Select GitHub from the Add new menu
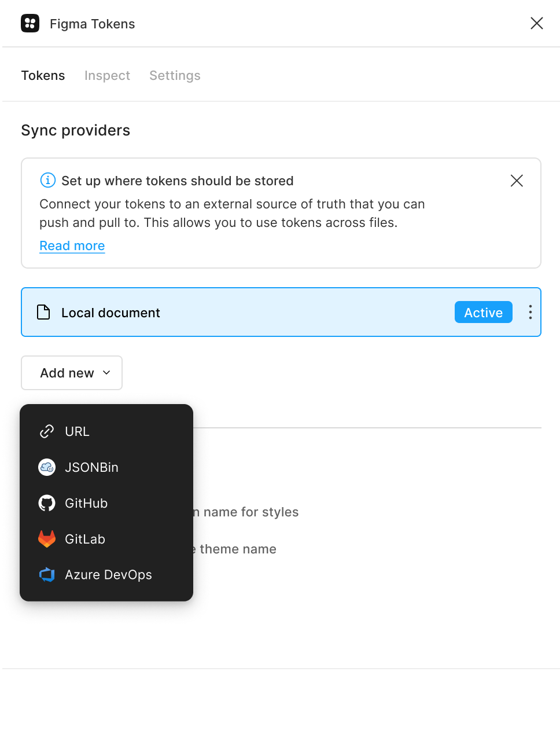The height and width of the screenshot is (741, 560). [86, 503]
